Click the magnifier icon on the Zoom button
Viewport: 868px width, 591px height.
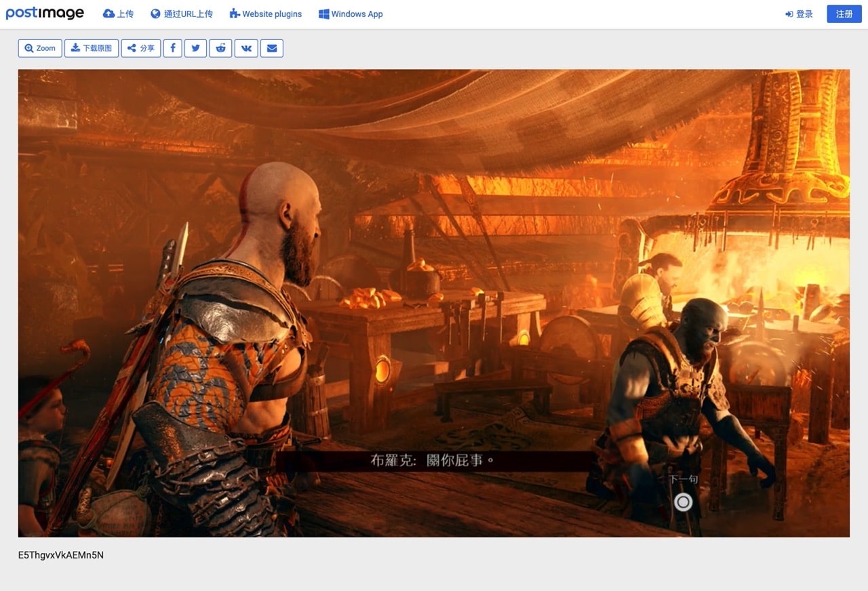point(28,48)
